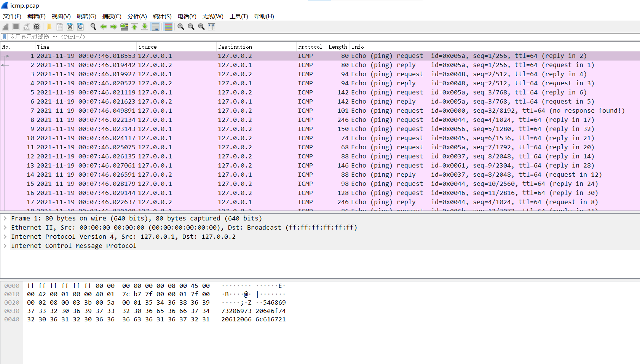Open the 捕获(C) menu
The image size is (640, 364).
[112, 16]
